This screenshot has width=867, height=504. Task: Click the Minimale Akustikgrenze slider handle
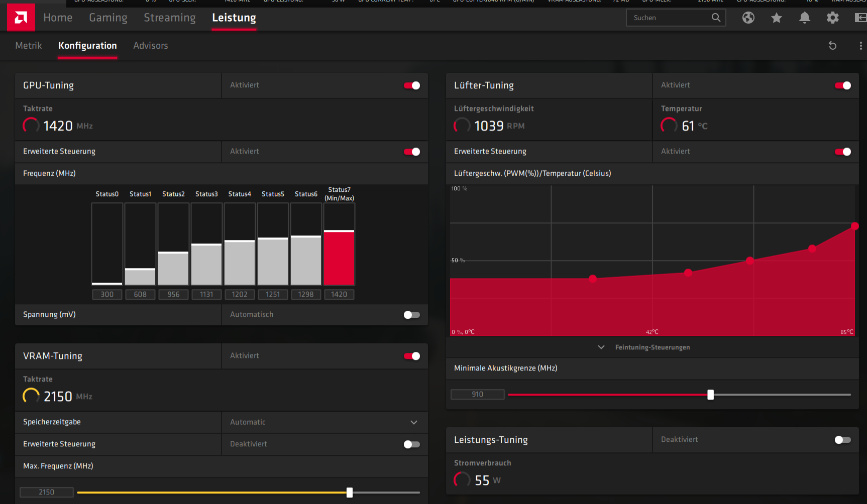pyautogui.click(x=710, y=395)
